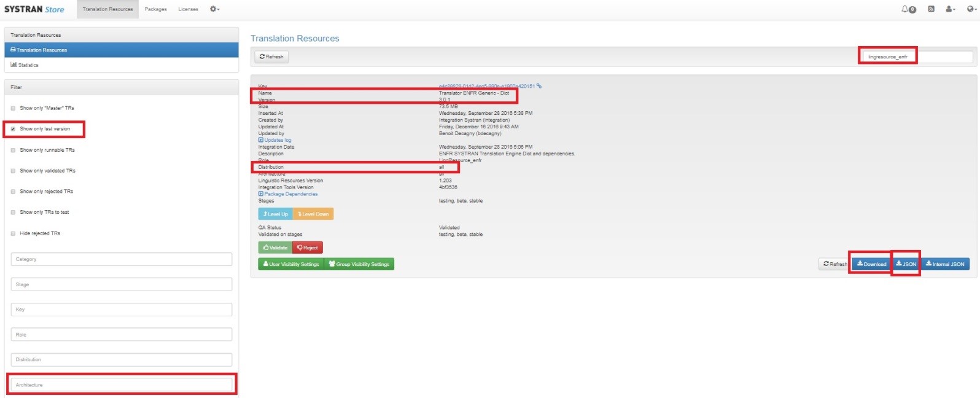The image size is (980, 398).
Task: Tick the Hide rejected TRs checkbox
Action: click(13, 233)
